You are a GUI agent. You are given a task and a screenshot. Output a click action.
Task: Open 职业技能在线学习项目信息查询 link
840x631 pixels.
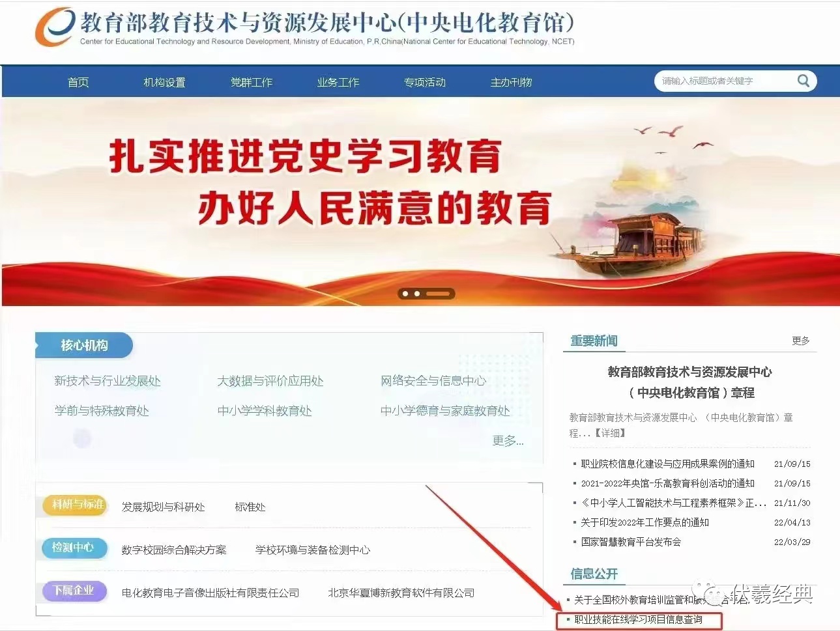[639, 619]
